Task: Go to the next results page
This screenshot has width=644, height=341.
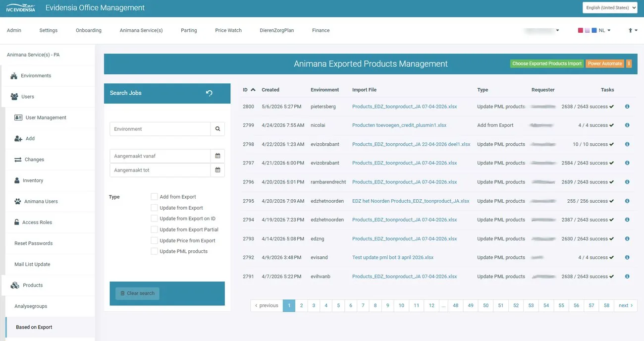Action: 626,305
